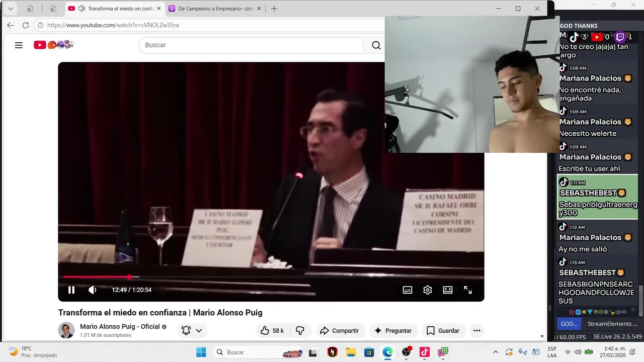
Task: Open the 19°C weather widget
Action: point(33,352)
